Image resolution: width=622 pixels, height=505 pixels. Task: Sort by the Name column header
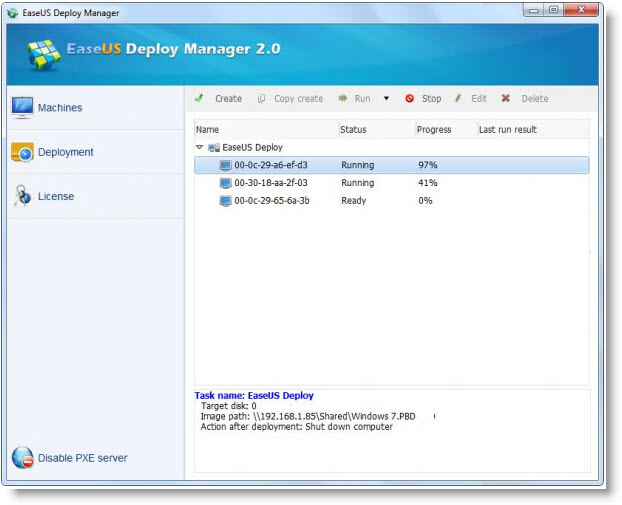click(x=266, y=129)
